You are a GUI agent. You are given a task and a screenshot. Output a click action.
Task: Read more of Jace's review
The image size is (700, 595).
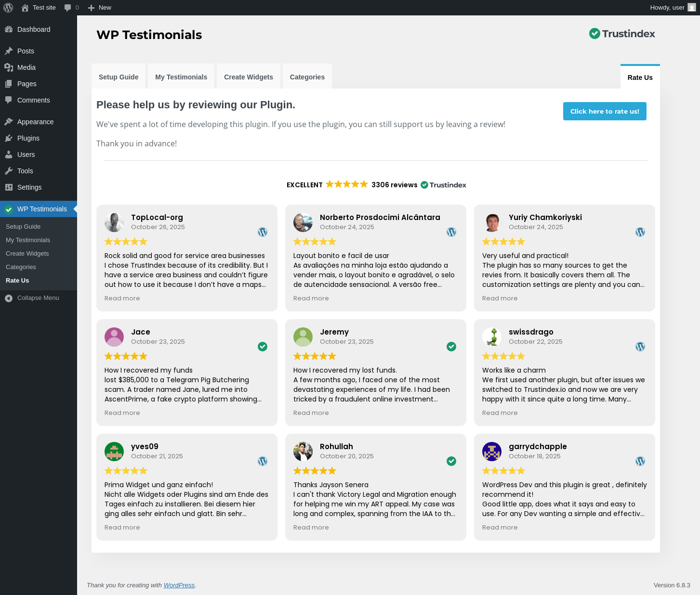(x=122, y=413)
